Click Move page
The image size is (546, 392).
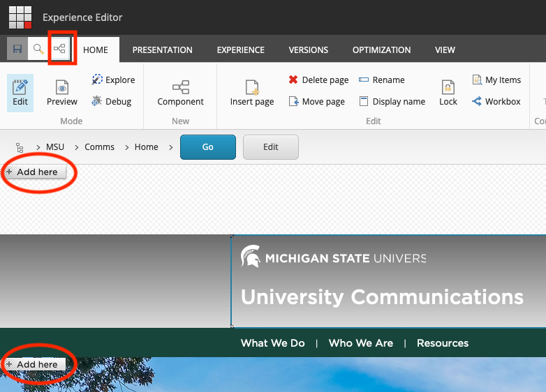[316, 101]
